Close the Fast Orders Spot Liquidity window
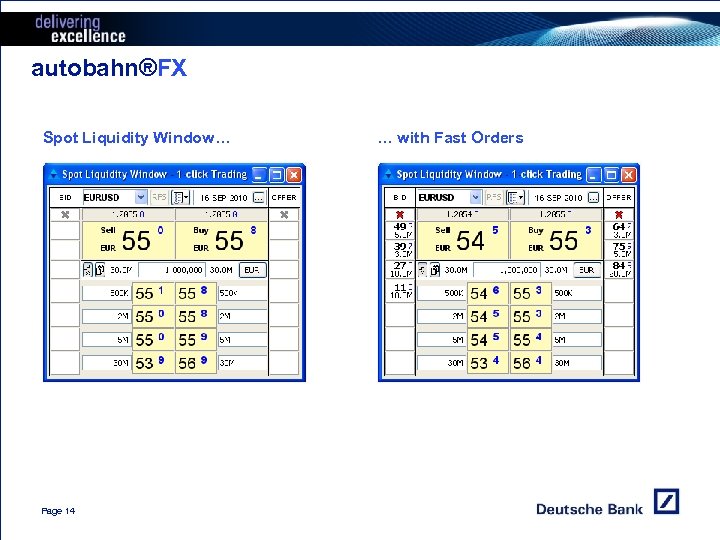 pyautogui.click(x=629, y=174)
